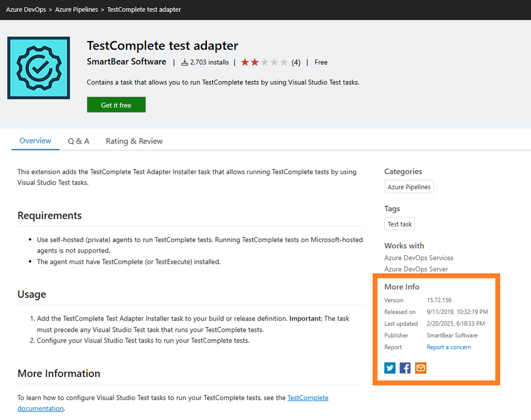Click the star rating icons
Screen dimensions: 531x420
point(264,62)
